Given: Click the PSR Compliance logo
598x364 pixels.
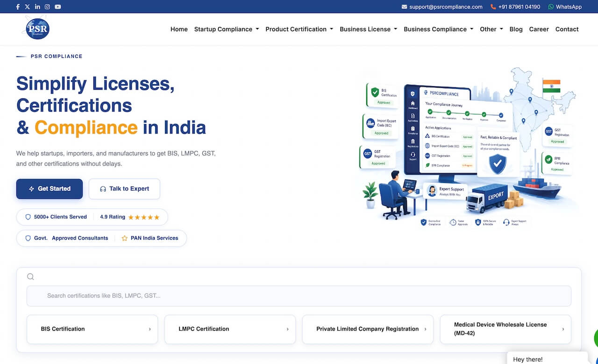Looking at the screenshot, I should 36,28.
